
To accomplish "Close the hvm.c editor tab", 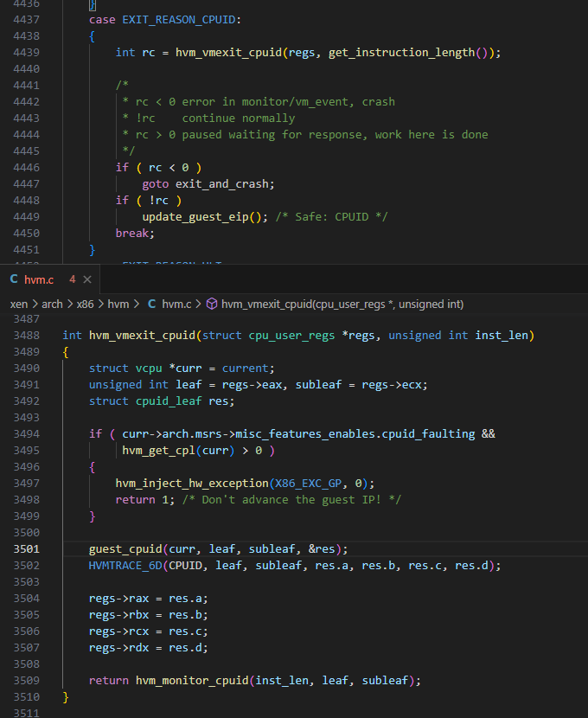I will 86,279.
